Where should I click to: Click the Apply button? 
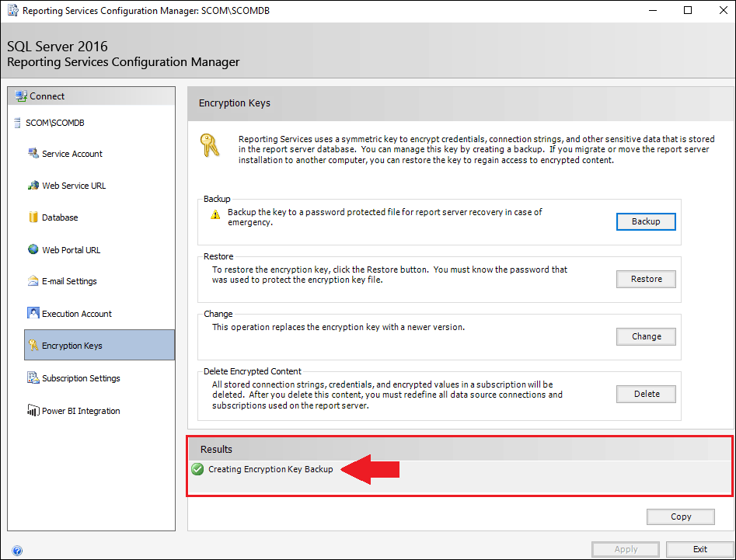(626, 549)
